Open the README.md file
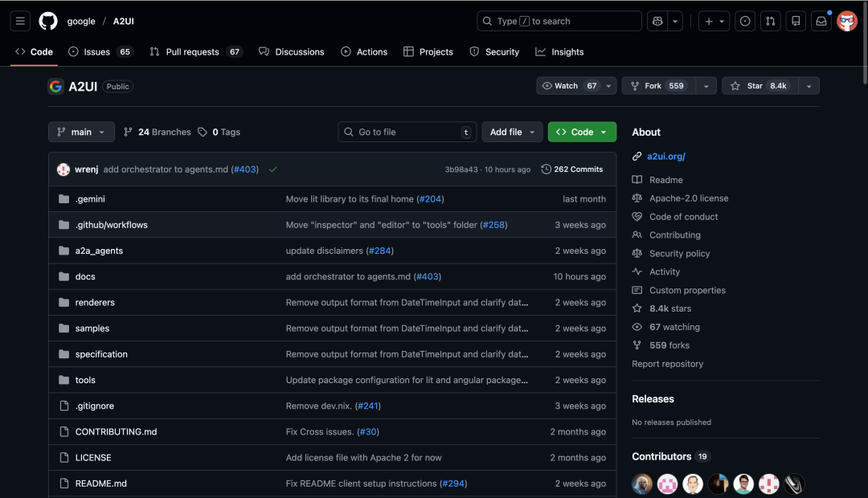 (100, 484)
